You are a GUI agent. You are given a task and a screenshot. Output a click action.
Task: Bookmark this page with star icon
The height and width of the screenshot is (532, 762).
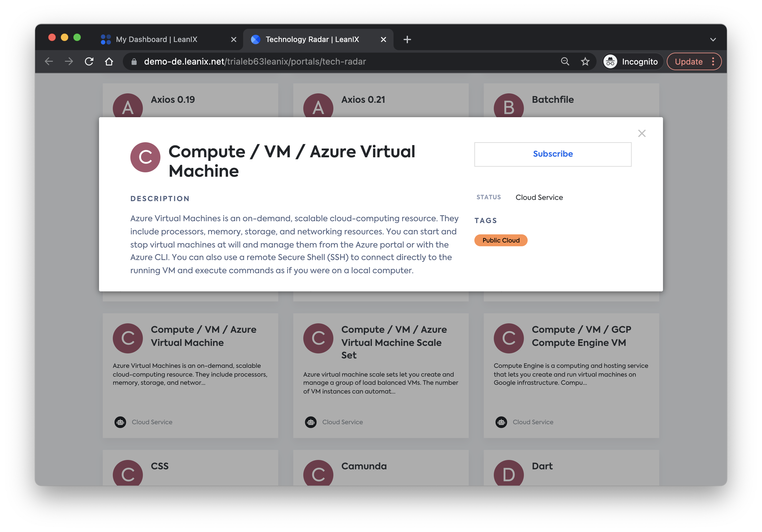[585, 62]
